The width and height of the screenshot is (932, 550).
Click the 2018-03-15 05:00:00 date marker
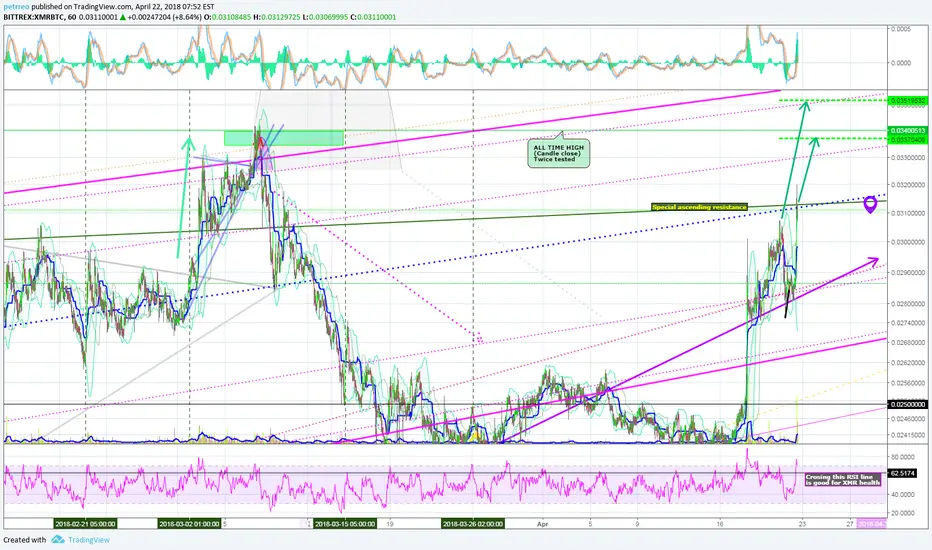click(x=345, y=524)
